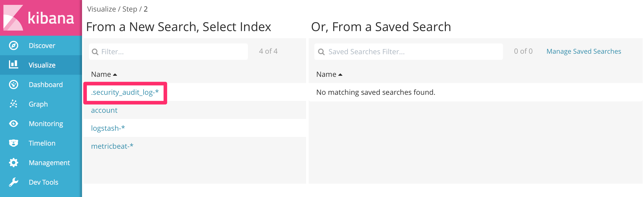Select the .security_audit_log-* index
644x197 pixels.
pos(125,92)
